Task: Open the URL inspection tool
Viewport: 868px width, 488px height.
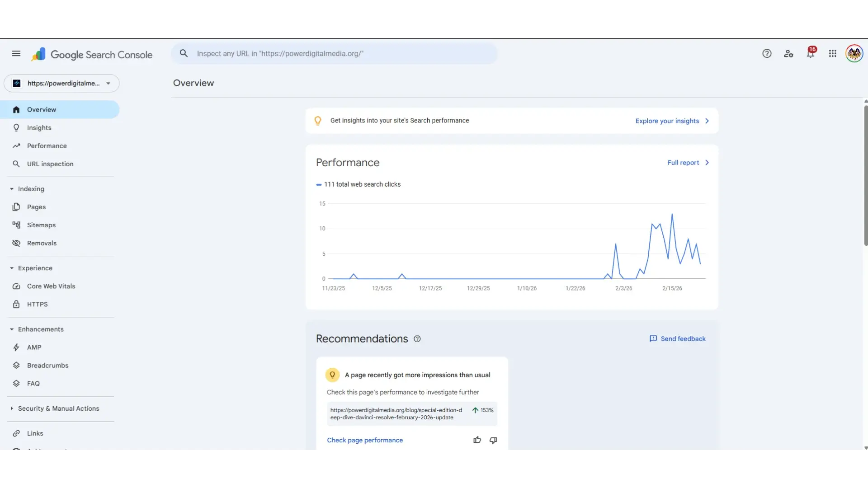Action: pyautogui.click(x=50, y=164)
